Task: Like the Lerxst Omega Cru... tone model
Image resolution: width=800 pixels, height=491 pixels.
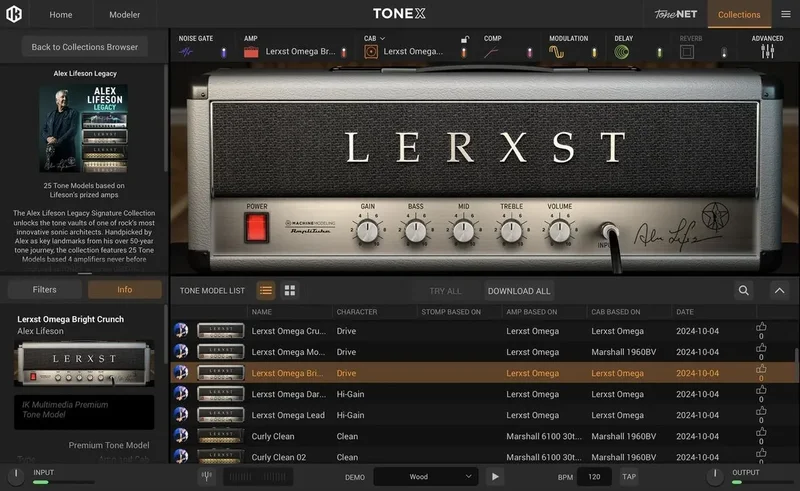Action: pyautogui.click(x=761, y=327)
